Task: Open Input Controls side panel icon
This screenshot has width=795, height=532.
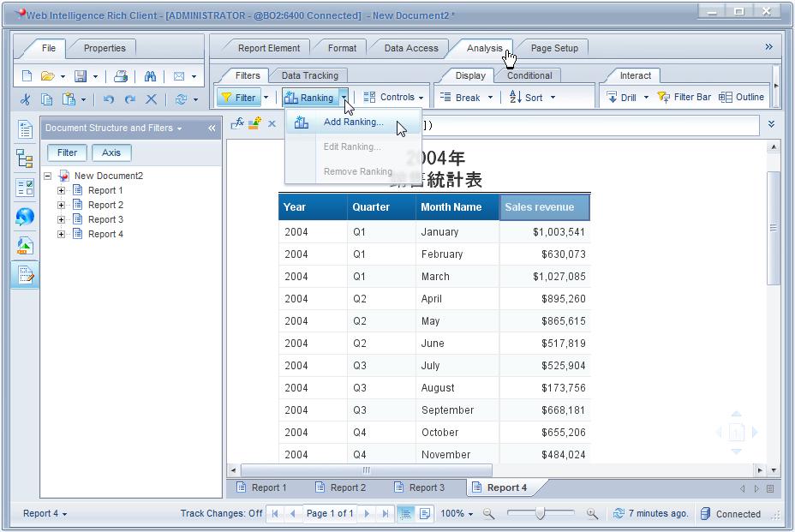Action: coord(25,188)
